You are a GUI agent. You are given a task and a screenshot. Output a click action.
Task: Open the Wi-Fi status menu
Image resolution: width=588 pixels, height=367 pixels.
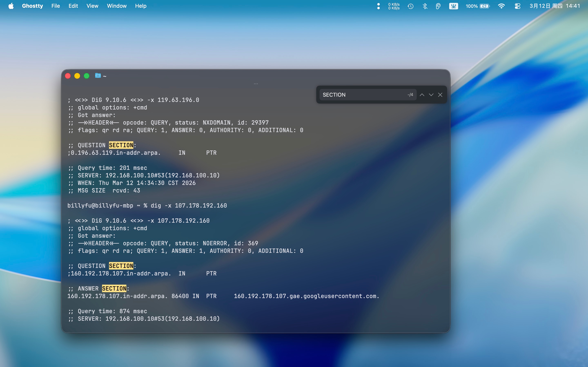tap(501, 6)
